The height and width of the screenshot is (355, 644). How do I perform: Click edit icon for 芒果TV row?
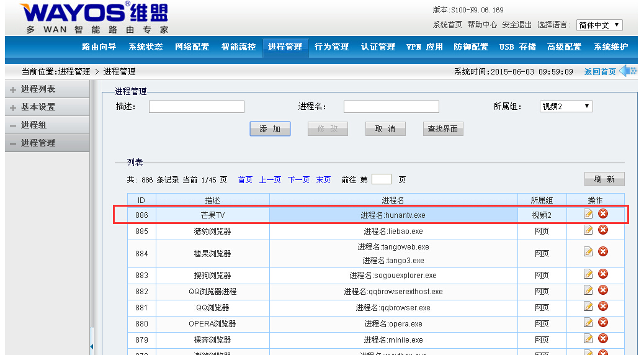(x=588, y=214)
